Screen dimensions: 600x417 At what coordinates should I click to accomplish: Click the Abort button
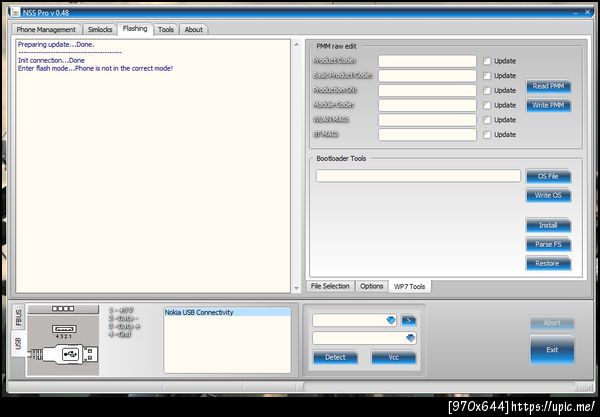pyautogui.click(x=552, y=323)
